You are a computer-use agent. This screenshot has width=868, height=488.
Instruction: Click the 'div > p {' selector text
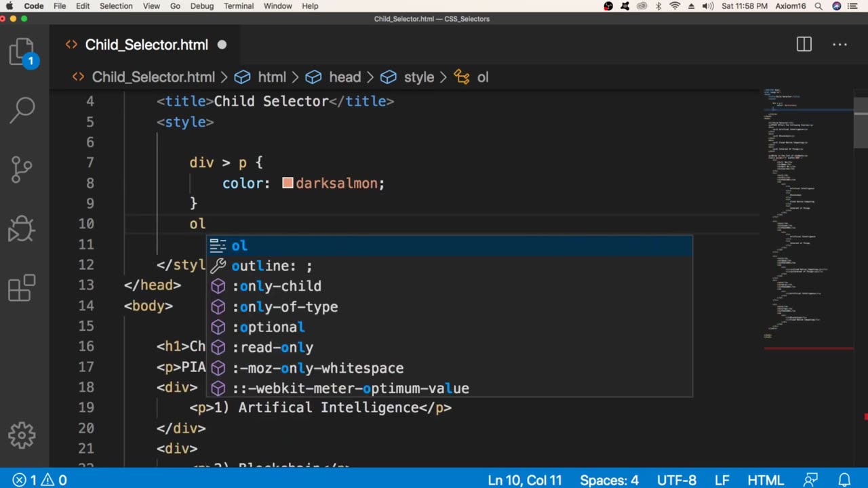tap(226, 163)
